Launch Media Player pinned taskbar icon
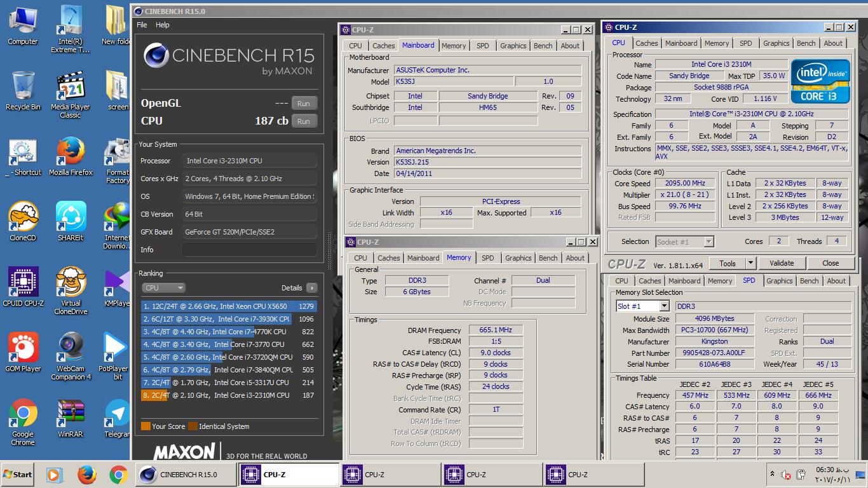Screen dimensions: 868x488 (x=55, y=475)
